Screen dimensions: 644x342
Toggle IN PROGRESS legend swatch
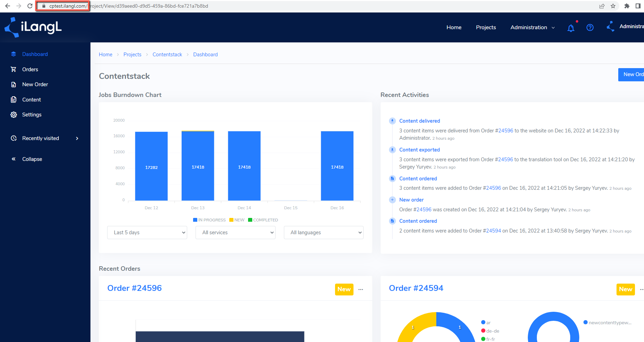pyautogui.click(x=195, y=220)
